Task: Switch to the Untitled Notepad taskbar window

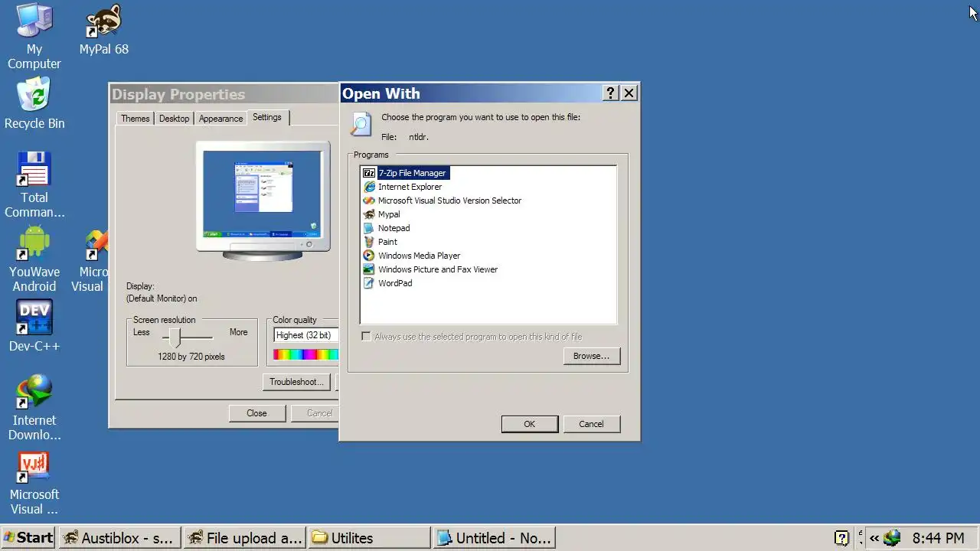Action: [x=494, y=538]
